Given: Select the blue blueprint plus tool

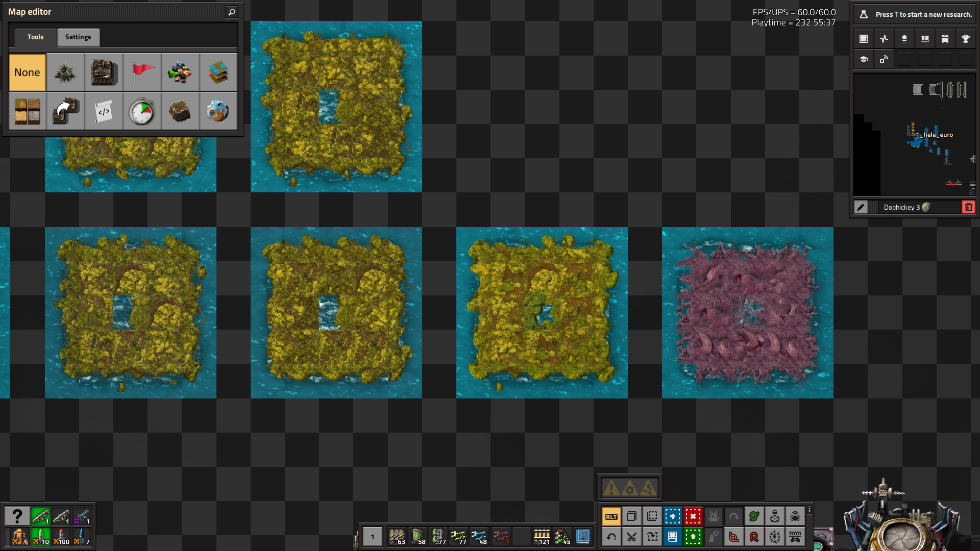Looking at the screenshot, I should pyautogui.click(x=673, y=516).
